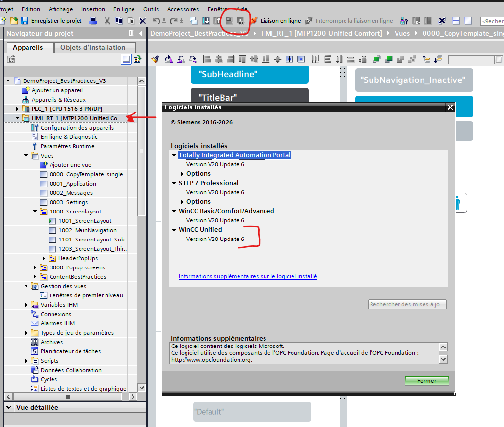The width and height of the screenshot is (504, 427).
Task: Click the Print icon in toolbar
Action: tap(93, 21)
